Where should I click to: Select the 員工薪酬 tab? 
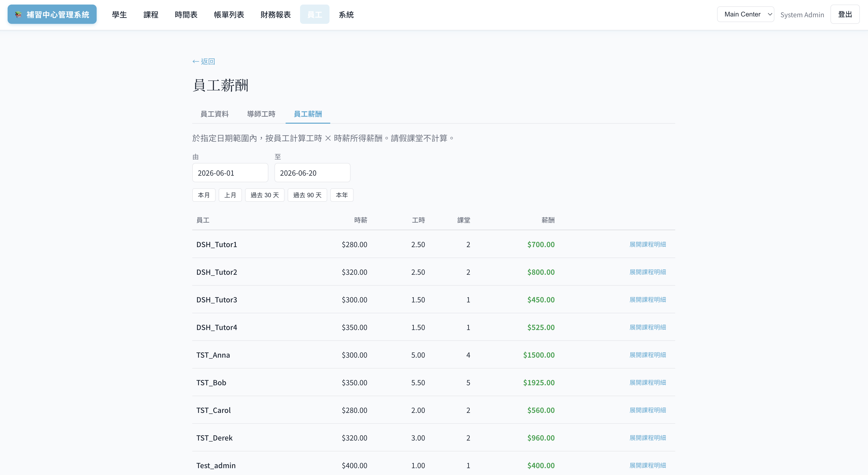click(x=308, y=114)
